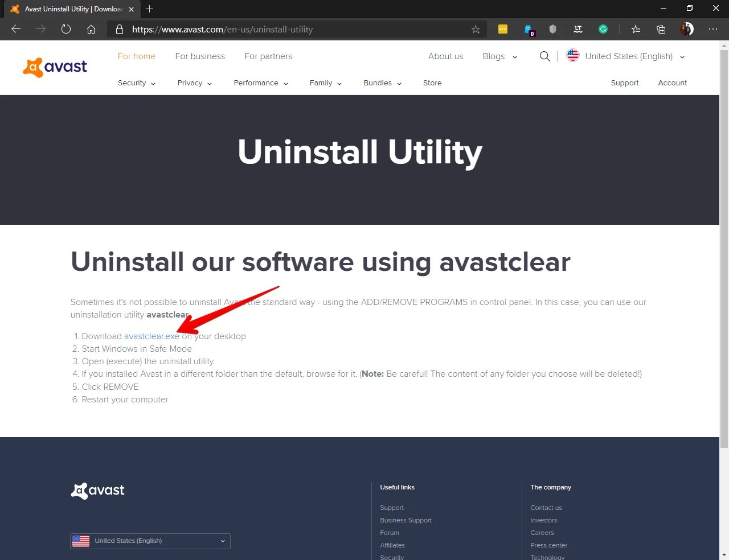Viewport: 729px width, 560px height.
Task: Open the Favorites list button
Action: [636, 29]
